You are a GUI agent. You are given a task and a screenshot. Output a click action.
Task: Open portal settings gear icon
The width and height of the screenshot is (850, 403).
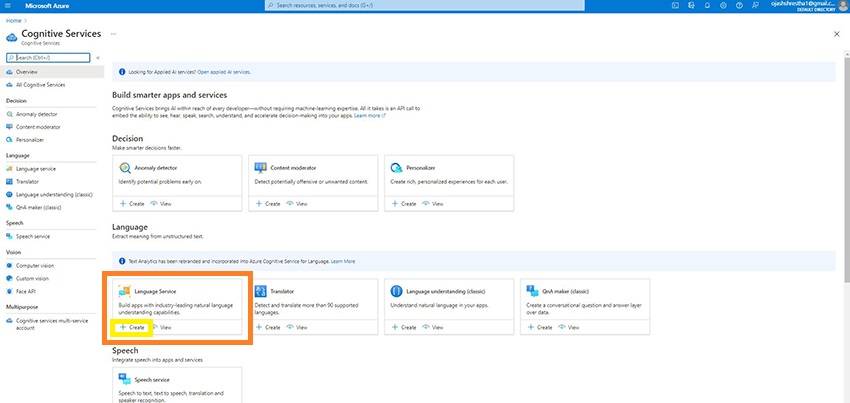click(x=723, y=5)
